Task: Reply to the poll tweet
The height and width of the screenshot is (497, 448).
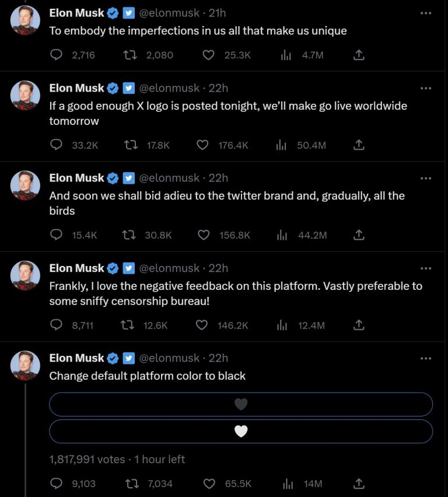Action: [x=56, y=484]
